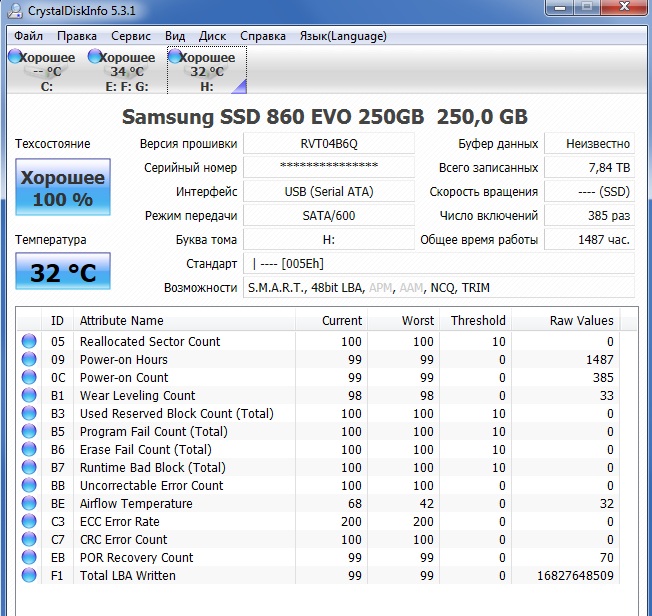Open the Правка menu
Screen dimensions: 652x616
pyautogui.click(x=77, y=36)
